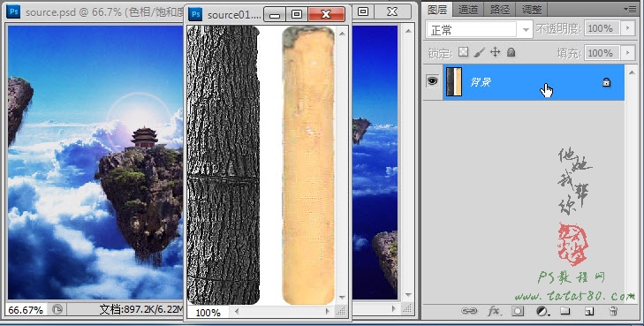This screenshot has width=644, height=326.
Task: Click right arrow of source01 horizontal scrollbar
Action: click(x=327, y=312)
